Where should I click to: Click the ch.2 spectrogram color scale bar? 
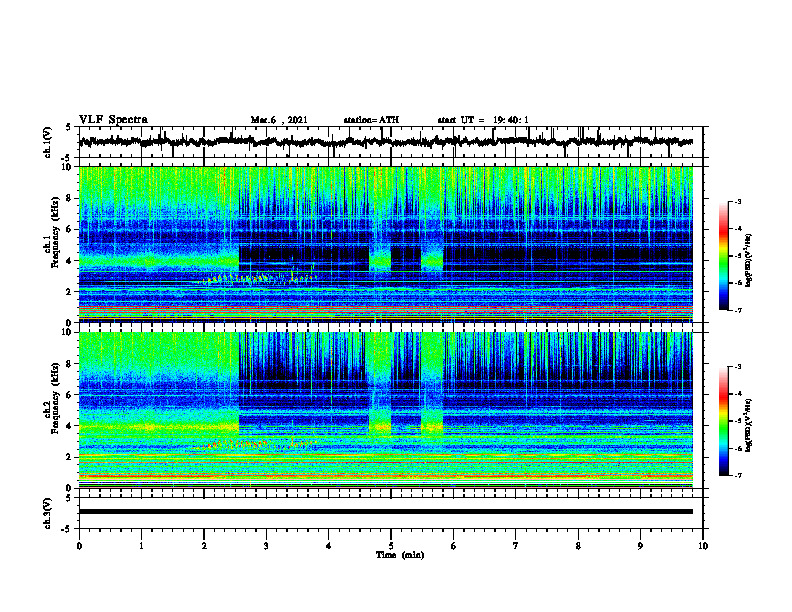click(x=724, y=421)
